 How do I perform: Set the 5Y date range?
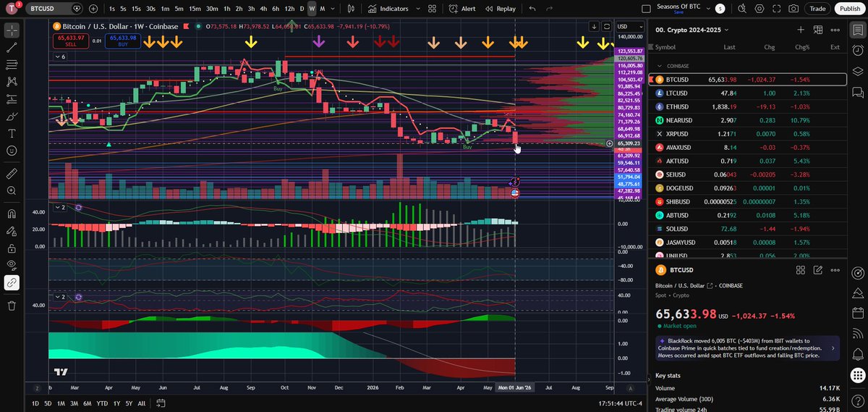(129, 403)
